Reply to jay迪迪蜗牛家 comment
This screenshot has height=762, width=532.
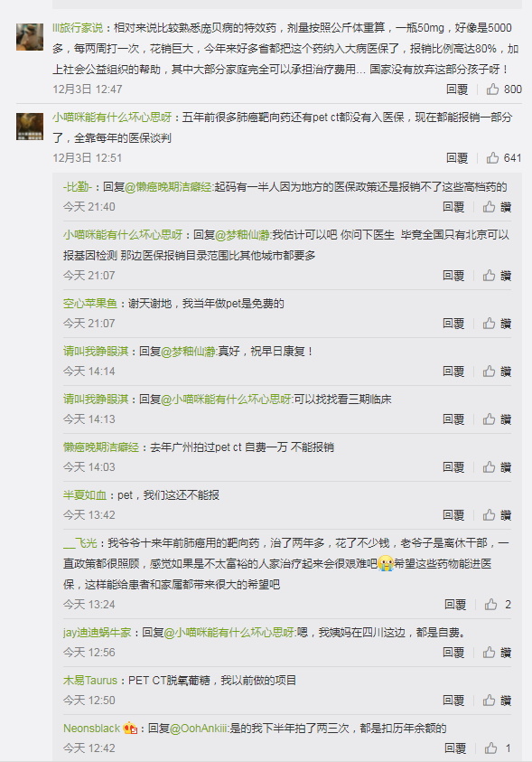(x=453, y=652)
